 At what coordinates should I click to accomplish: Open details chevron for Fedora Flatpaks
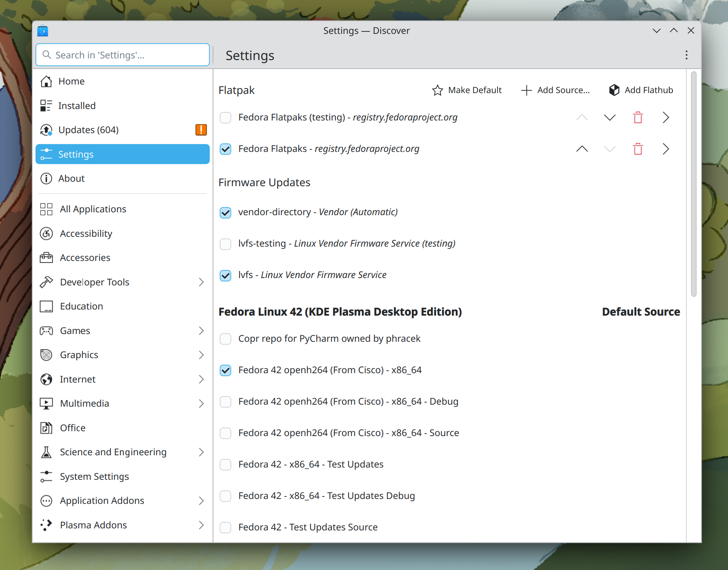point(666,149)
